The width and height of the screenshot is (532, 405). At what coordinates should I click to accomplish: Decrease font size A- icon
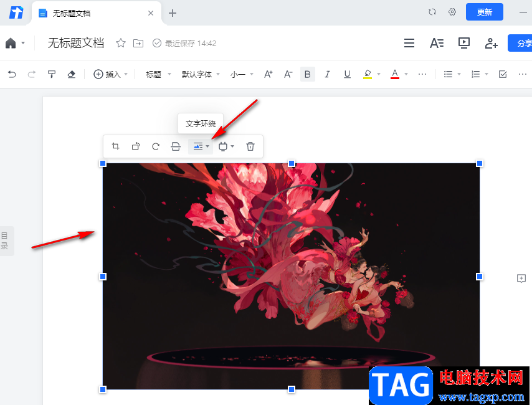(288, 74)
